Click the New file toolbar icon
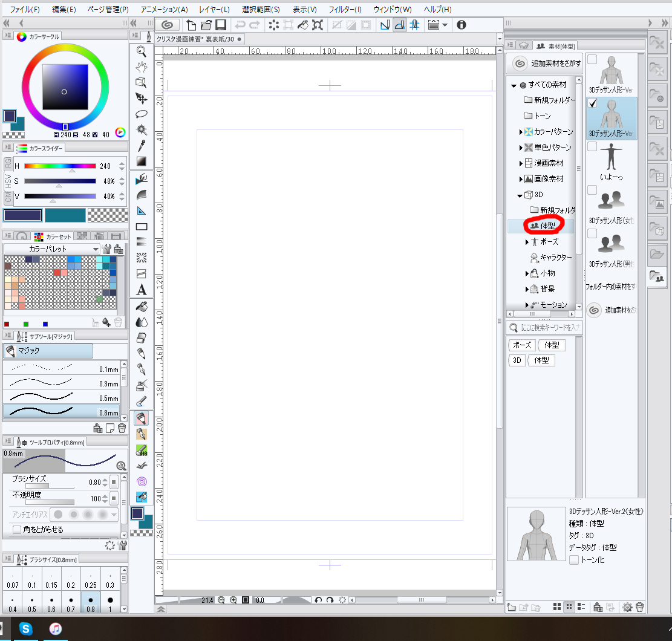 pos(192,25)
